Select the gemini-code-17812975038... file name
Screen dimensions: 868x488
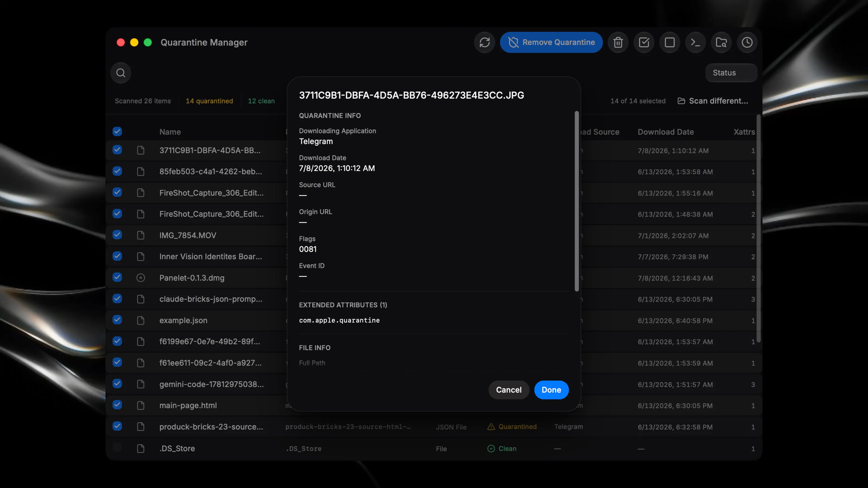211,384
